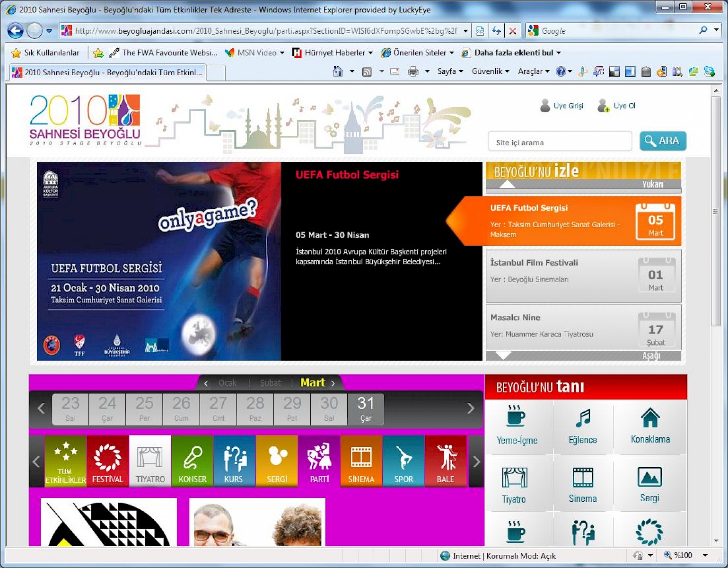Select the Konser category icon

pos(192,461)
